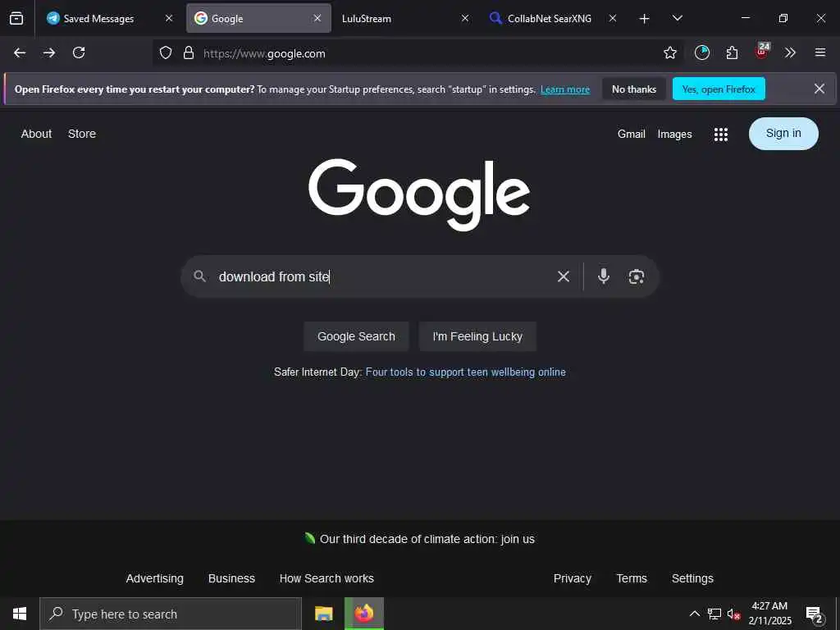Open the climate action join us link

click(x=427, y=539)
